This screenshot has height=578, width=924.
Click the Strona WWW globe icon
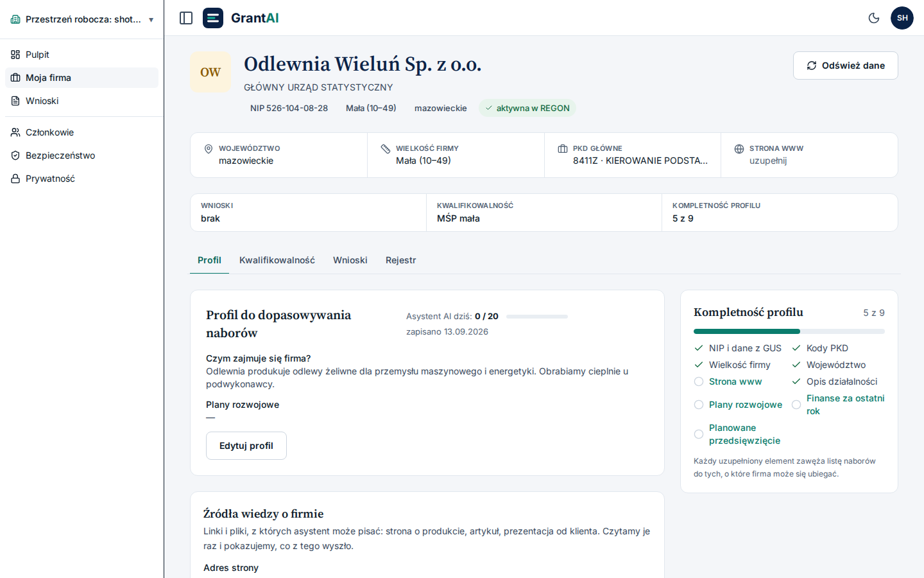pyautogui.click(x=739, y=149)
